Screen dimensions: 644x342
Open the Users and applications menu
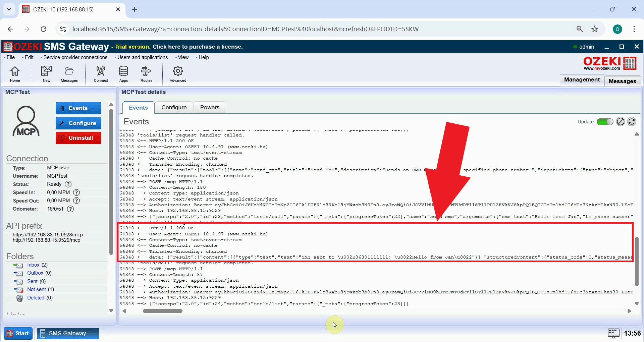[142, 57]
